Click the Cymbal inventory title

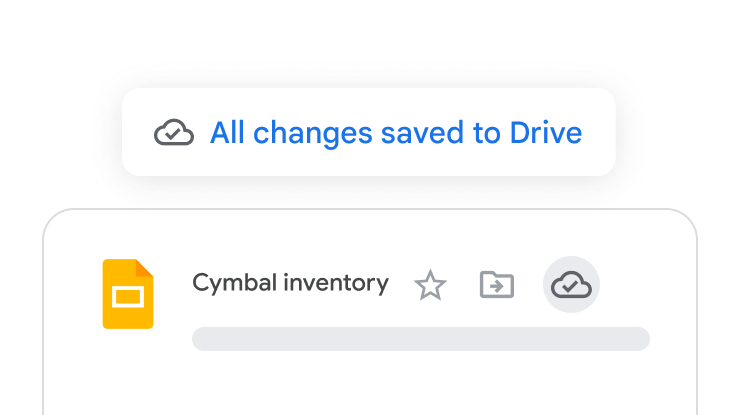click(290, 283)
